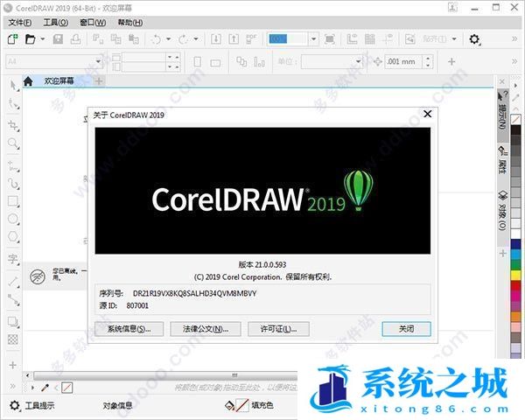Open the 工具(O) menu
The width and height of the screenshot is (525, 420).
56,23
